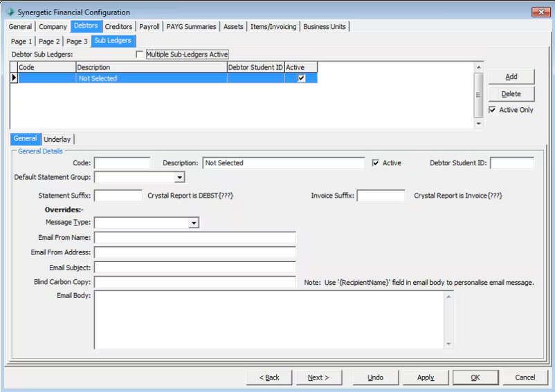Select the Page 2 sub-tab
Viewport: 555px width, 392px height.
tap(49, 41)
